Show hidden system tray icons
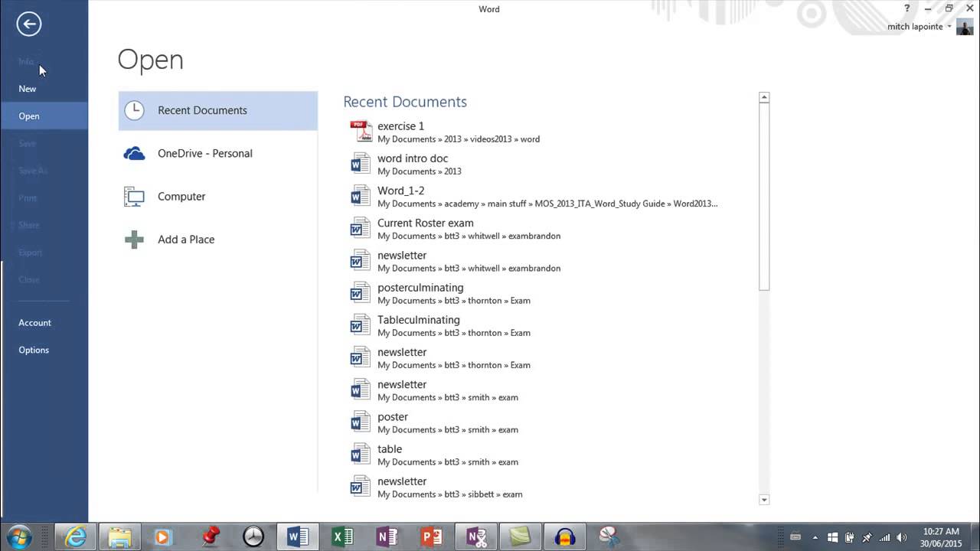This screenshot has width=980, height=551. 815,538
